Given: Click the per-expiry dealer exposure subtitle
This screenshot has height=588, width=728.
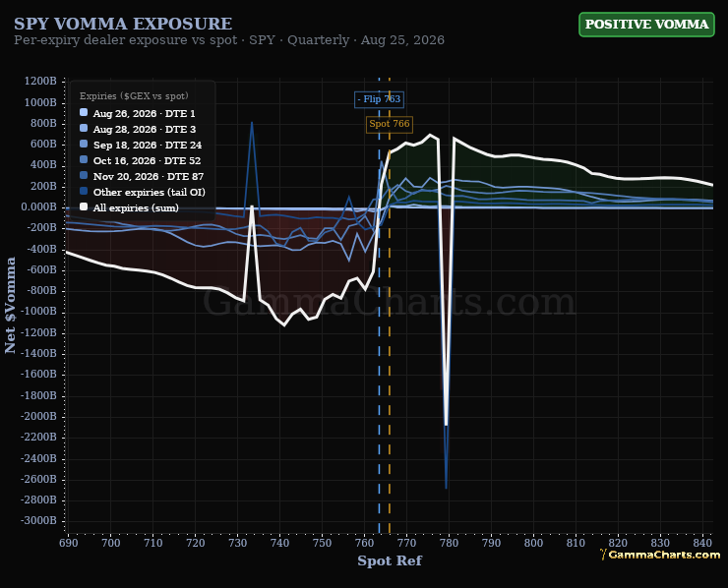Looking at the screenshot, I should click(229, 40).
